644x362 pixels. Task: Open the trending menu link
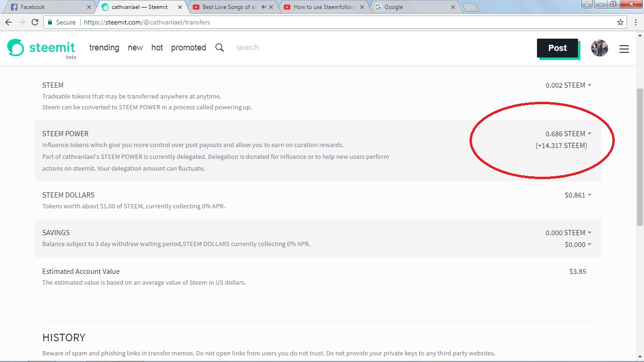[x=104, y=48]
